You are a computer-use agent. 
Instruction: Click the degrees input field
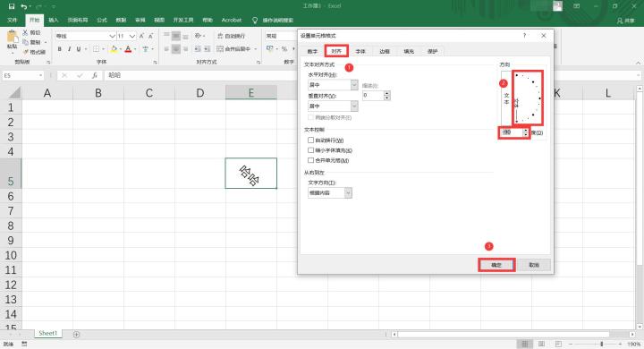click(512, 132)
